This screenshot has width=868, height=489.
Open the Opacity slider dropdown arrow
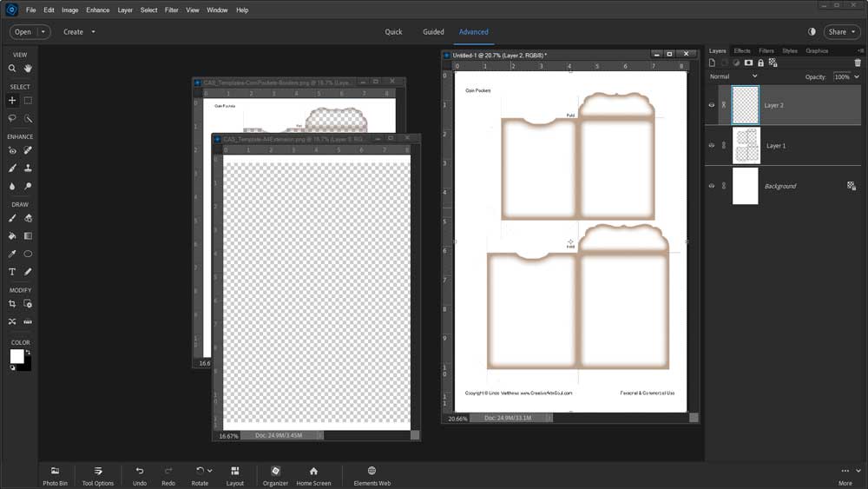click(857, 77)
